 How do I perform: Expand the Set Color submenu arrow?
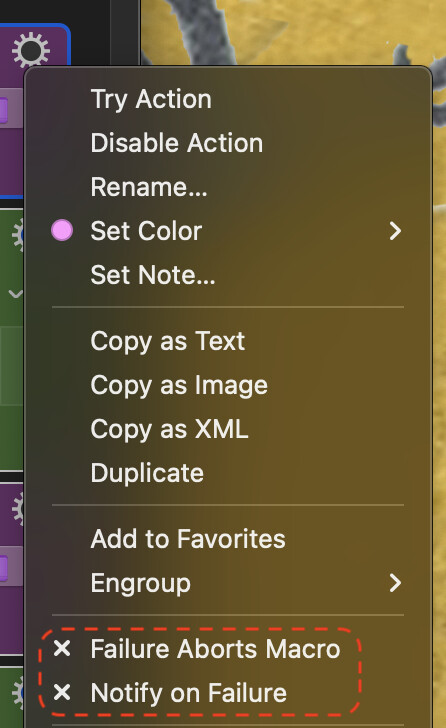pos(395,231)
